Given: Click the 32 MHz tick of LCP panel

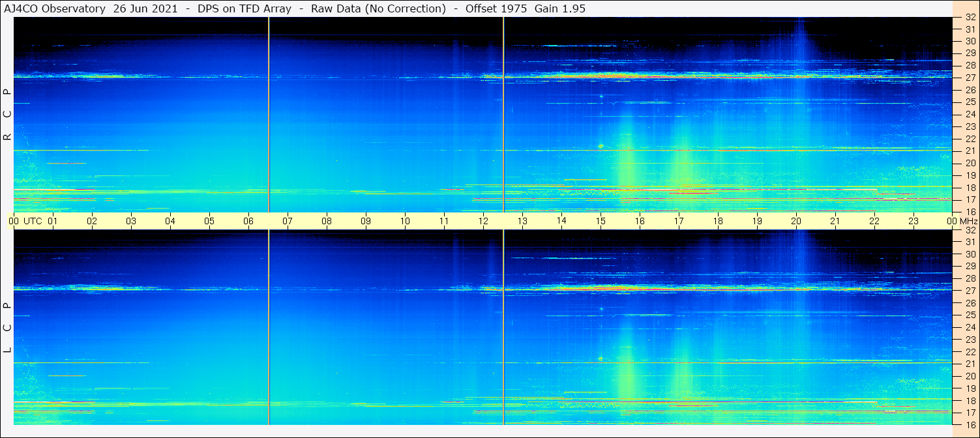Looking at the screenshot, I should pos(970,230).
